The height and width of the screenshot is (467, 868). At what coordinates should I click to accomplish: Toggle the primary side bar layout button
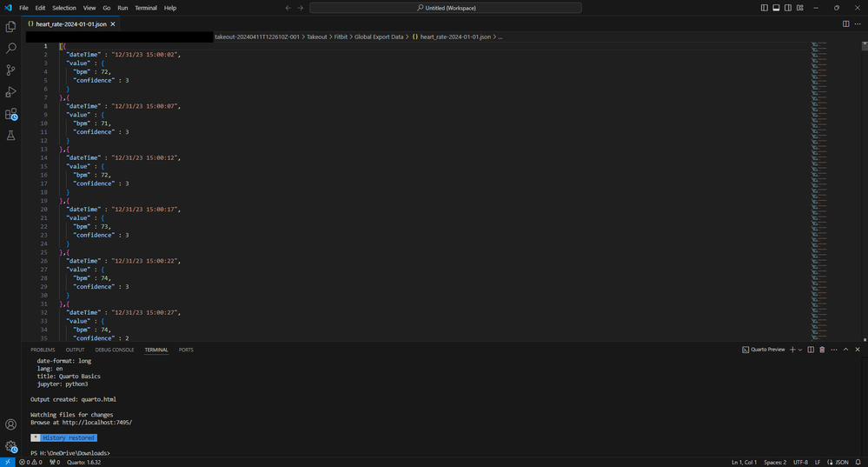[765, 8]
